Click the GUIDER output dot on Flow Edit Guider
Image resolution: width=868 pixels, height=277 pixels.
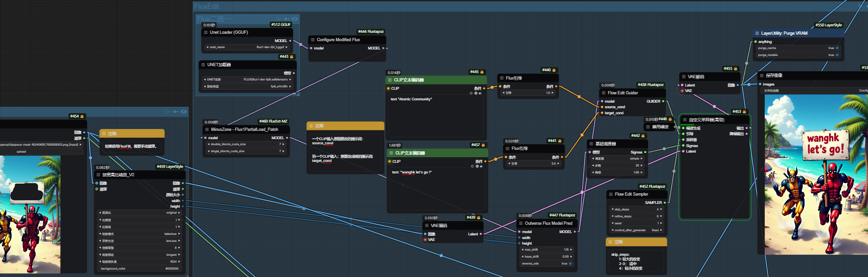[663, 101]
